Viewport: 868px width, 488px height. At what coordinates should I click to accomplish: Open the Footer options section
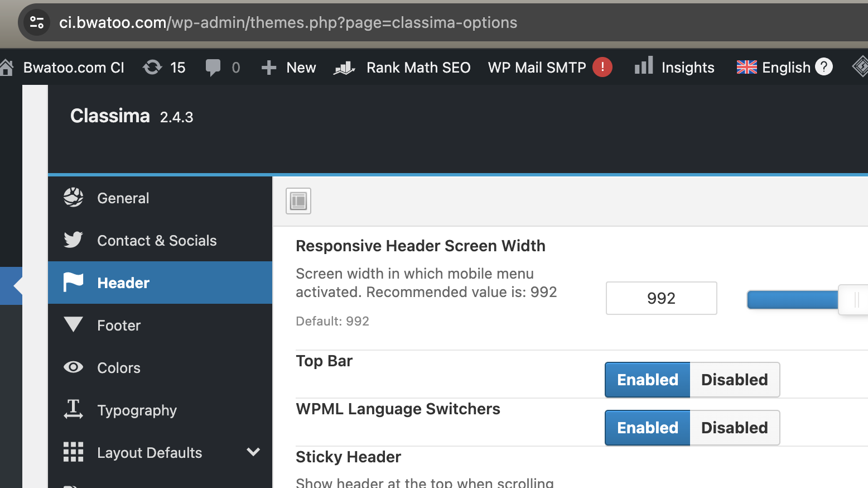[160, 325]
